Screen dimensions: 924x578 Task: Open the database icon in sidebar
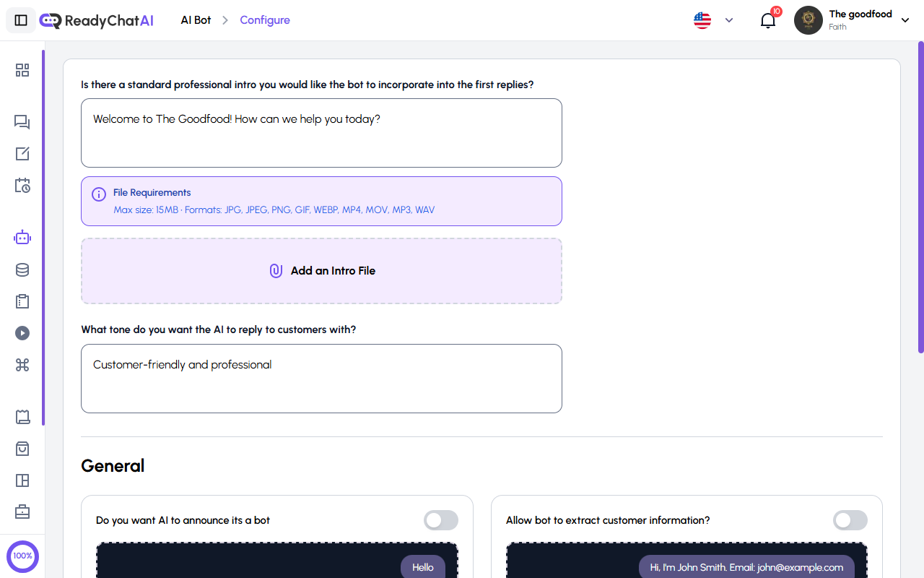(22, 269)
